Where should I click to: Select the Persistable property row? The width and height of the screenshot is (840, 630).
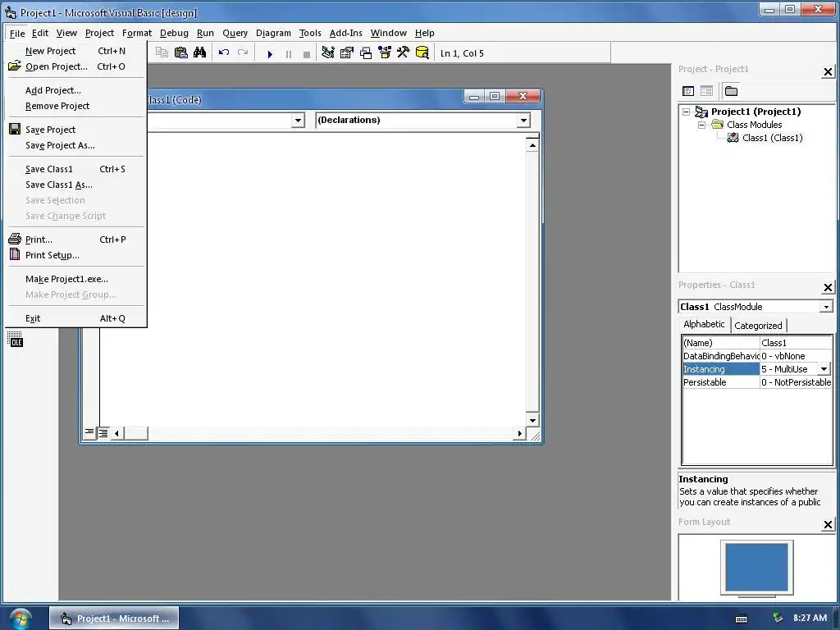coord(757,382)
